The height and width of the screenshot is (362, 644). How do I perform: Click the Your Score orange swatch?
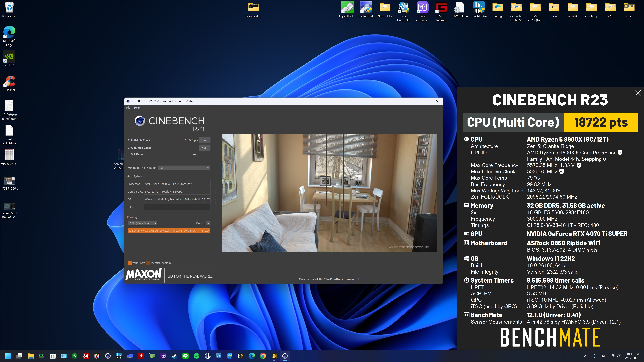click(x=129, y=263)
